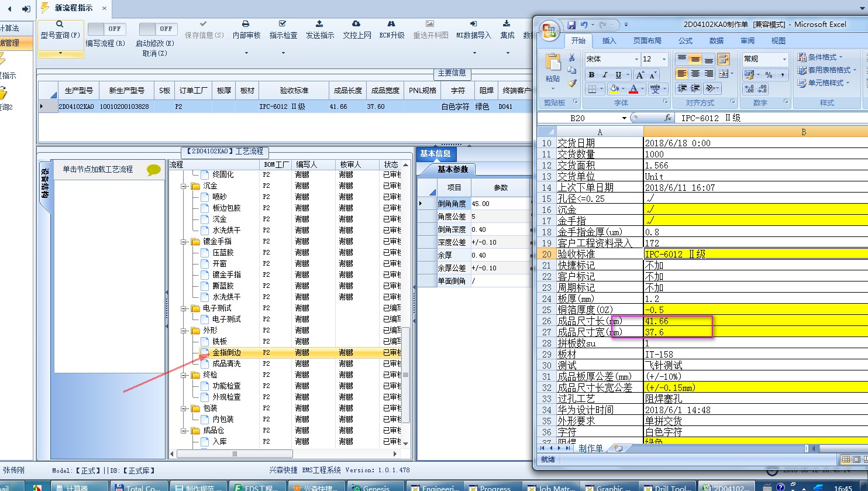The width and height of the screenshot is (868, 491).
Task: Click the Cut scissors icon in Excel
Action: point(571,58)
